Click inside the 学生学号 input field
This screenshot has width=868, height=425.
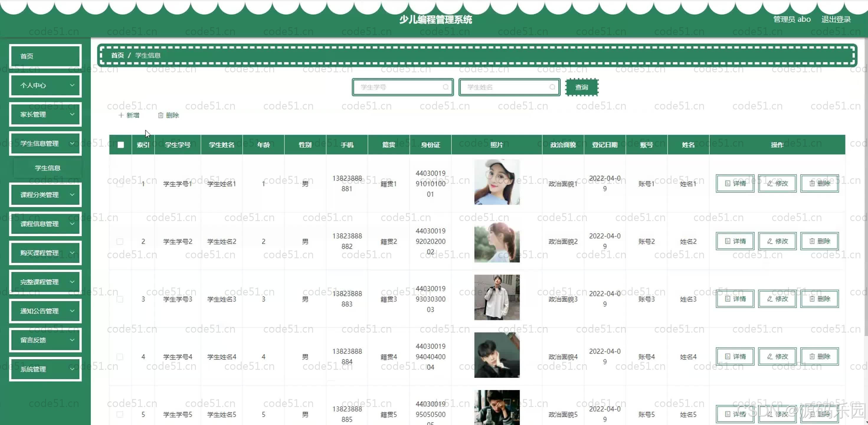point(398,87)
